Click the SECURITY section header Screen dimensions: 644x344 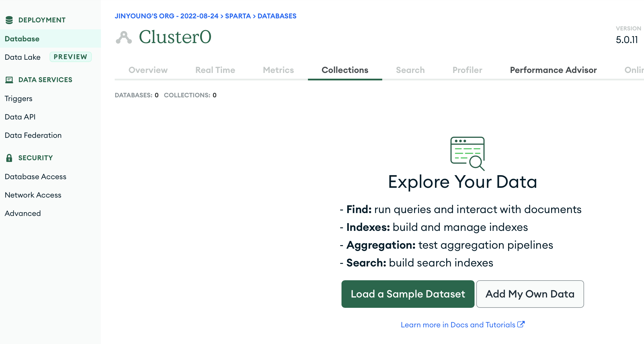[36, 158]
